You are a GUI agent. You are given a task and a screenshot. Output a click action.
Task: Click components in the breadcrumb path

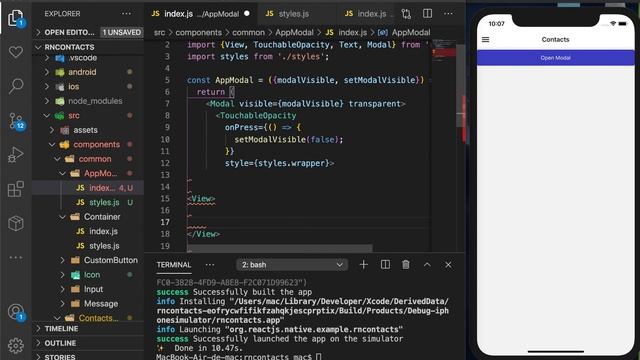198,32
